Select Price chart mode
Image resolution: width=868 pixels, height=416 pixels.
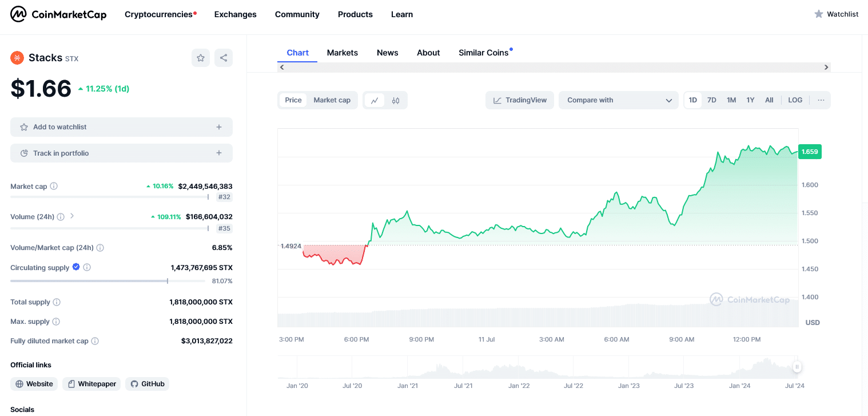[x=293, y=100]
